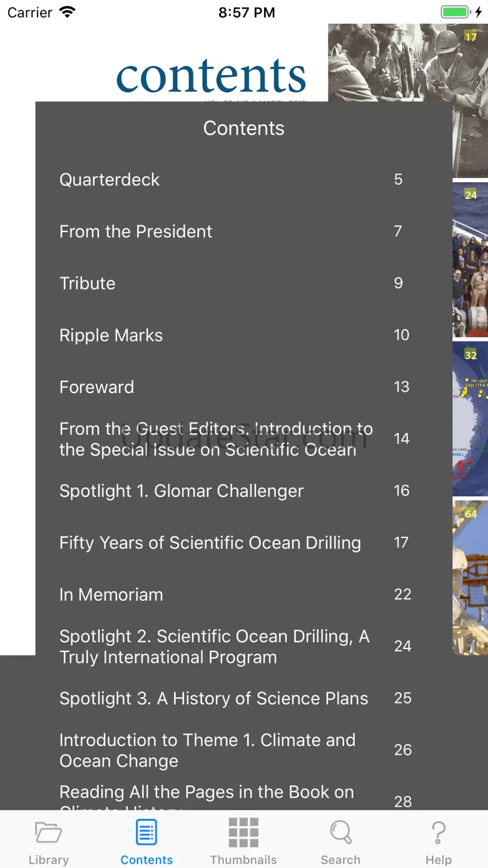Open Introduction to Theme 1 entry

pos(208,750)
